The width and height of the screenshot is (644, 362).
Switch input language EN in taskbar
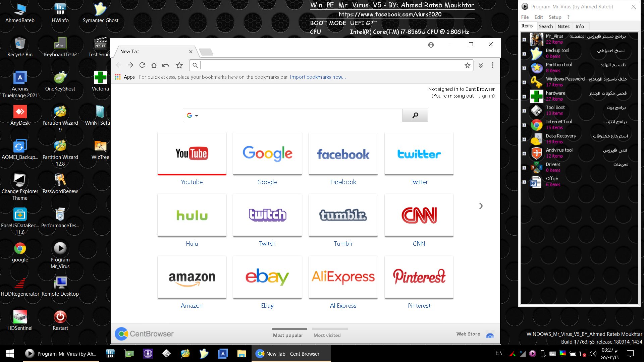click(499, 353)
